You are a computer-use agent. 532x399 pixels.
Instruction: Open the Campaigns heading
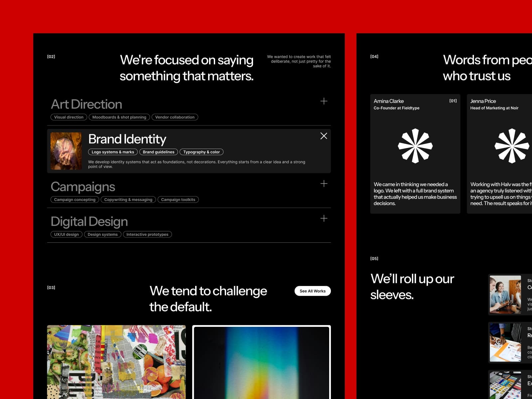pyautogui.click(x=83, y=187)
